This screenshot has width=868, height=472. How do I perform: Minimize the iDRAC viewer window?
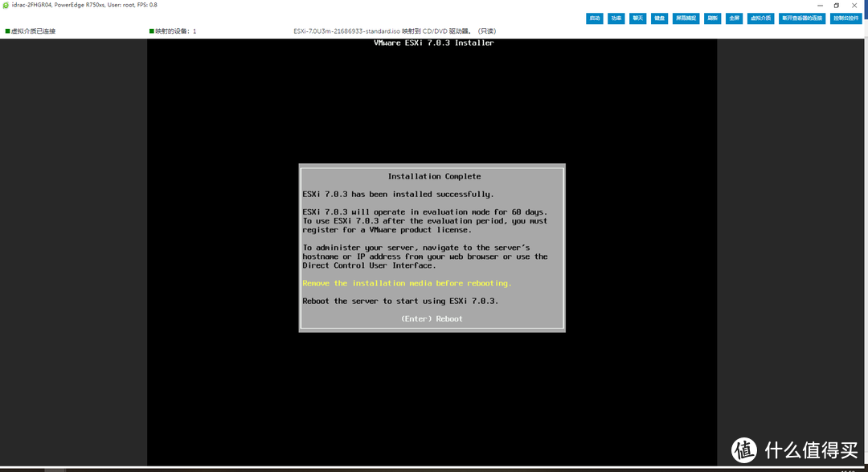coord(821,6)
